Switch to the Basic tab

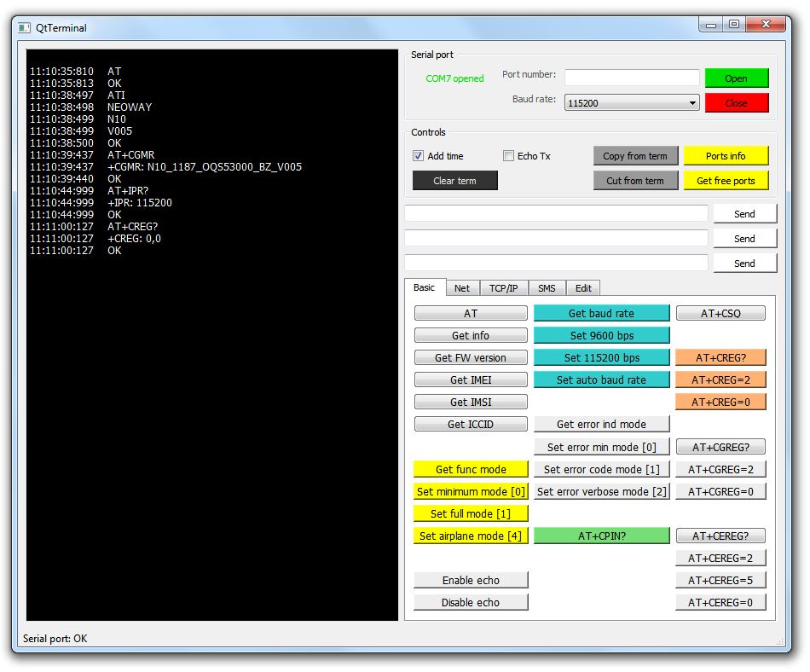tap(425, 287)
